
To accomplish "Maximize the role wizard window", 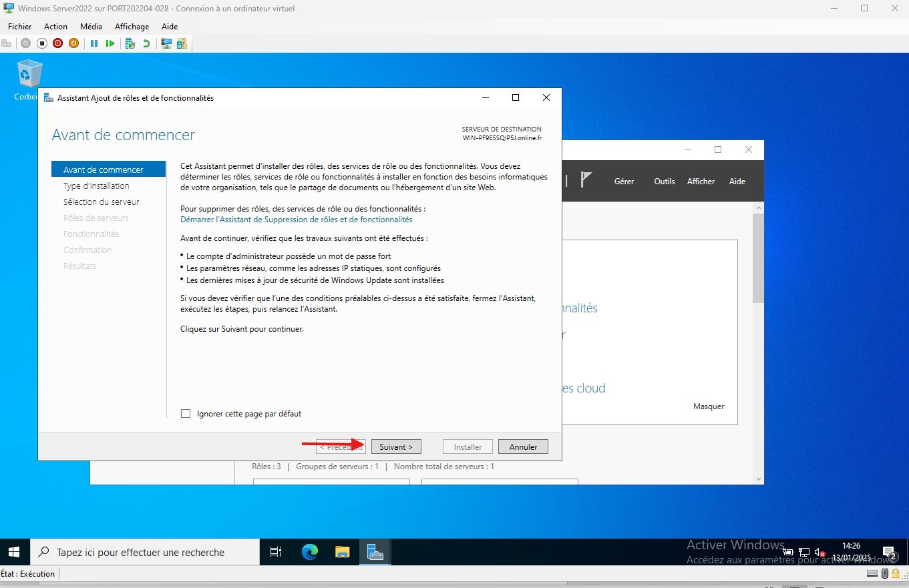I will [x=516, y=97].
